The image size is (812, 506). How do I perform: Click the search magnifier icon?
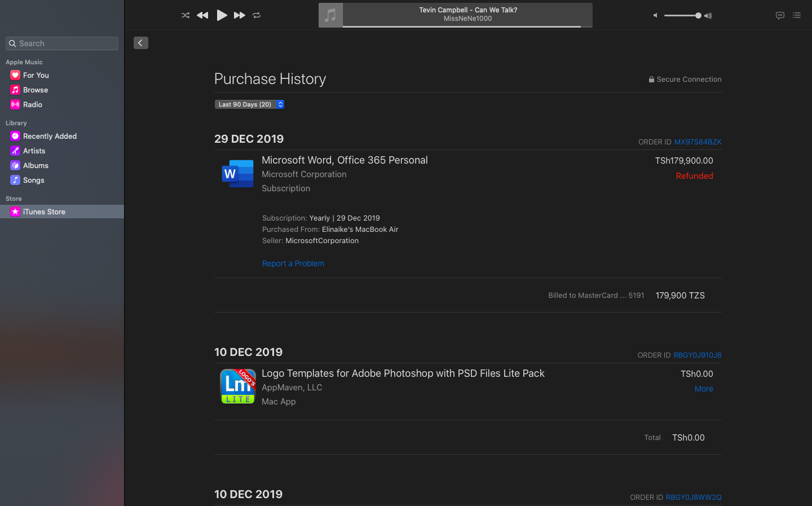click(12, 43)
